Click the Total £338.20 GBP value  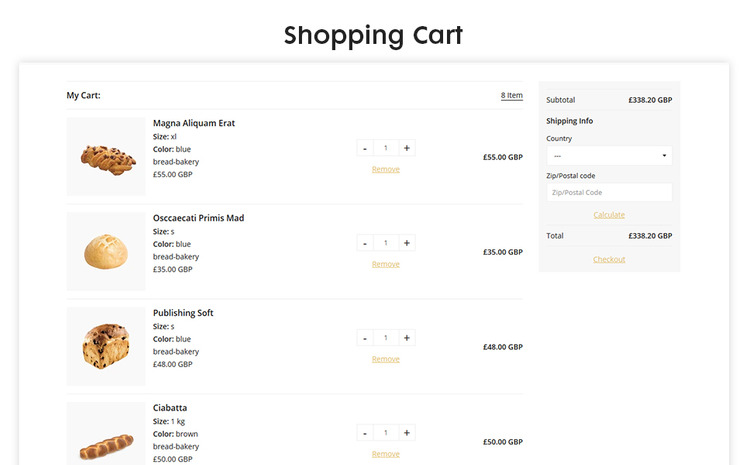650,236
